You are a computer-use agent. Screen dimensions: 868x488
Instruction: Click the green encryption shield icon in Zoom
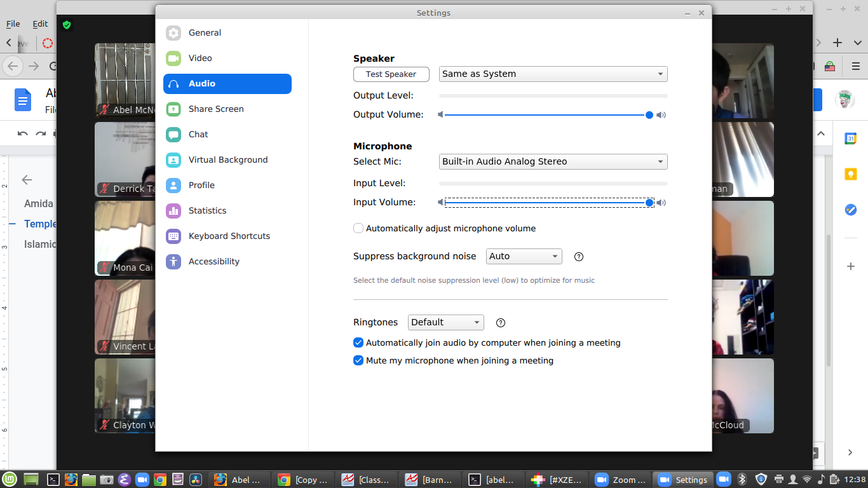click(x=67, y=25)
